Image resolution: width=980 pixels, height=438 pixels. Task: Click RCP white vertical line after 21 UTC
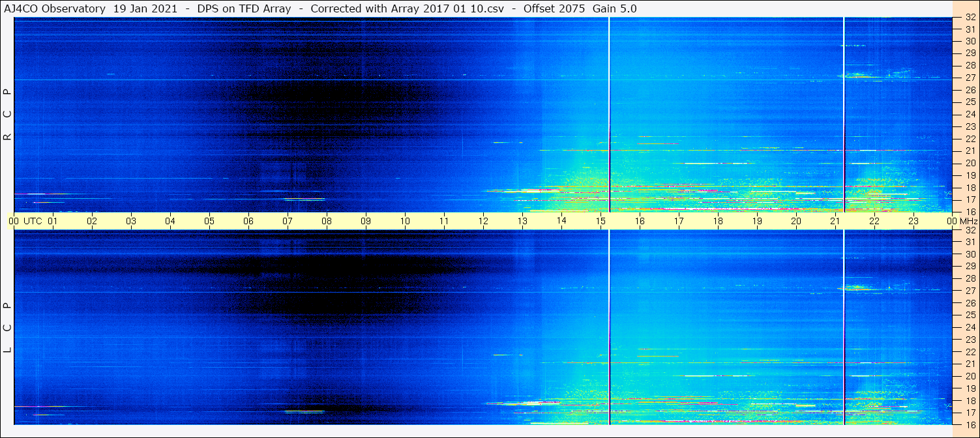click(844, 115)
